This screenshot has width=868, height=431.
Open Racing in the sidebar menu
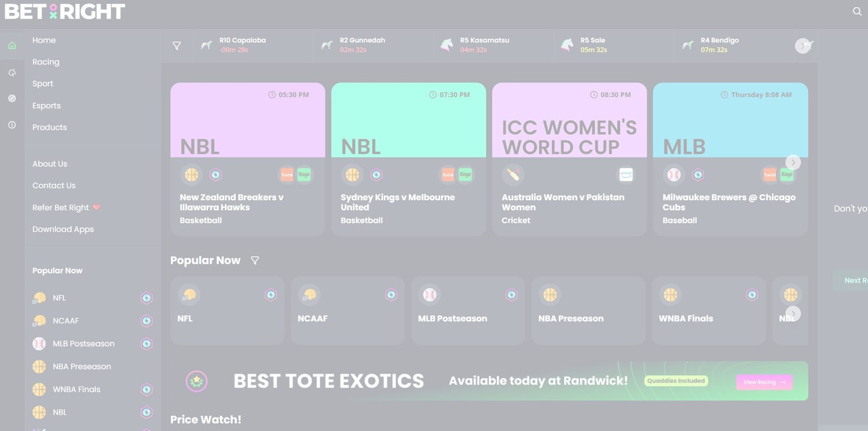[46, 62]
